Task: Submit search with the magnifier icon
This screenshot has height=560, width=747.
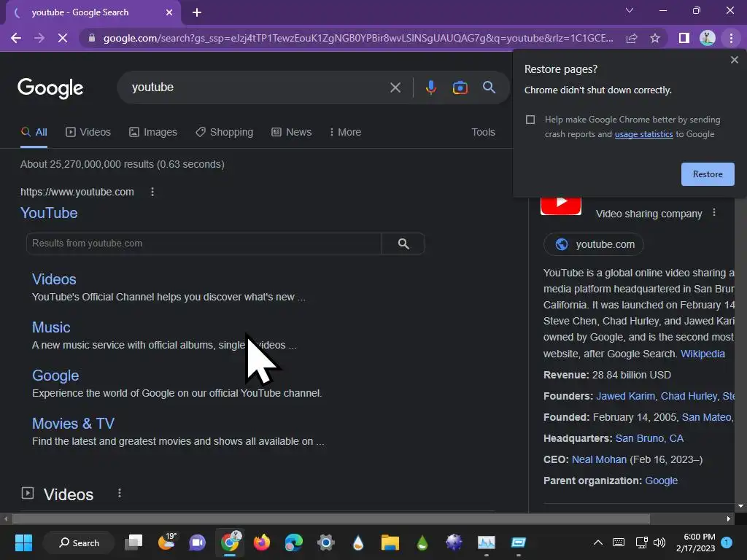Action: pos(489,87)
